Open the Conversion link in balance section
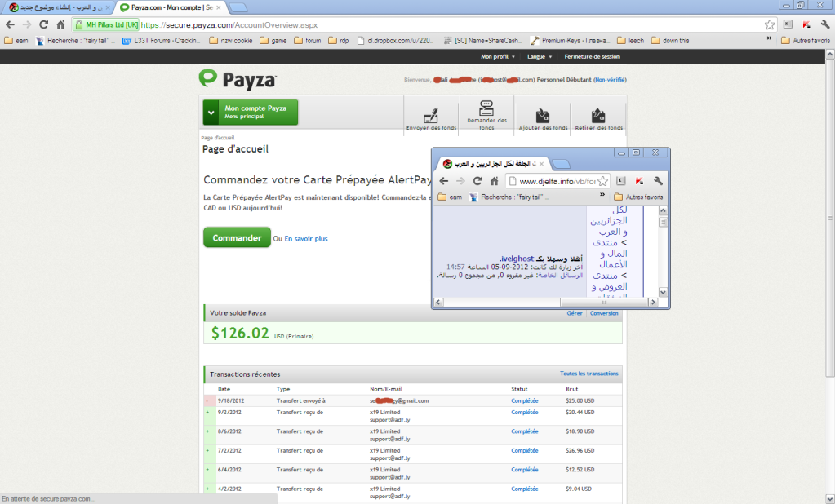 604,313
